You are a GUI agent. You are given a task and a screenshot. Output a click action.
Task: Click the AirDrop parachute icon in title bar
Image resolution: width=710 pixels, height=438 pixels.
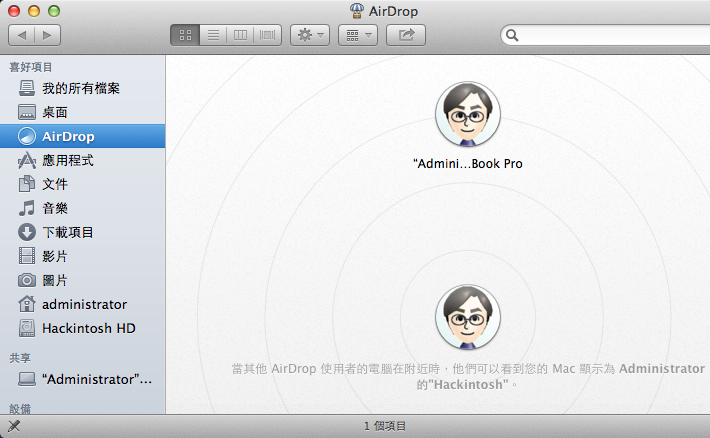[357, 10]
